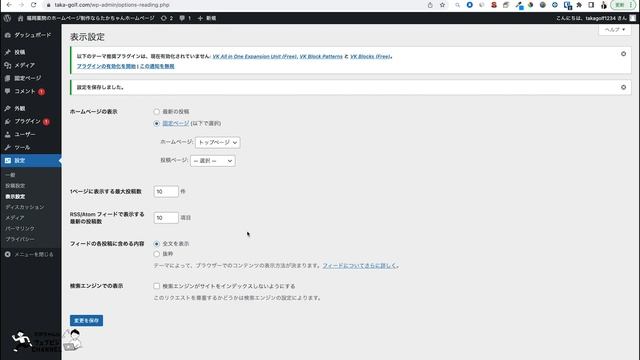Click the browser update button

coord(623,5)
